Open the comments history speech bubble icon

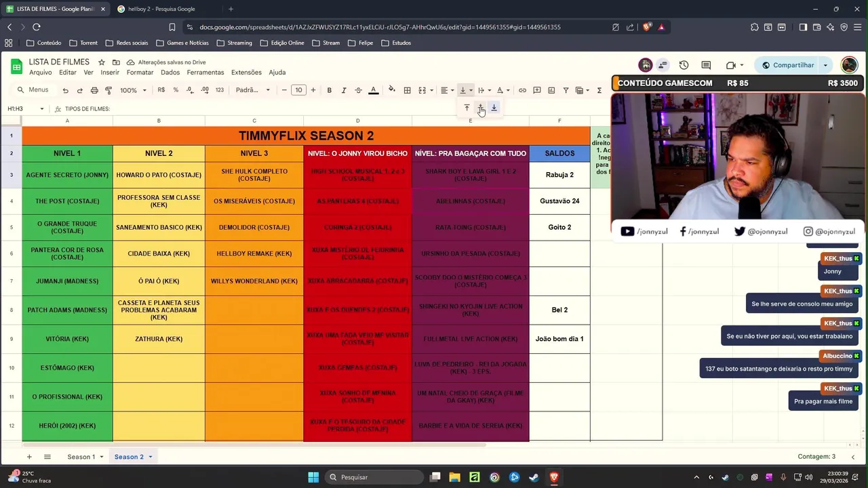point(706,65)
